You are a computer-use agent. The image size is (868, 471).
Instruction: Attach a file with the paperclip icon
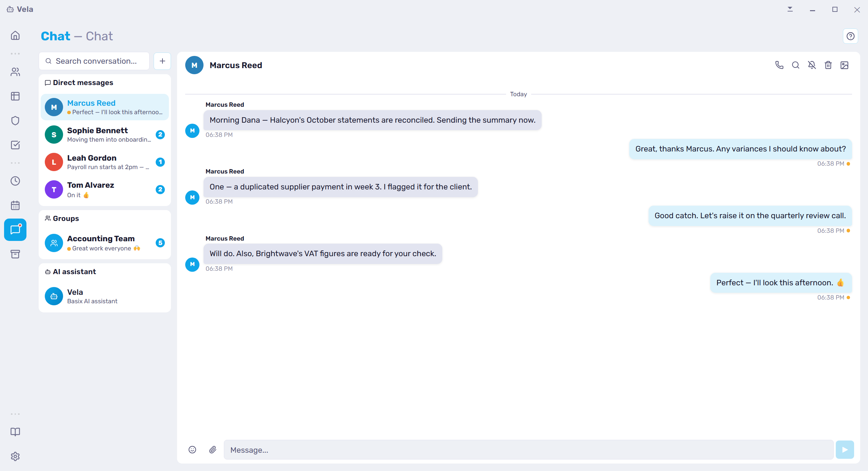(213, 450)
